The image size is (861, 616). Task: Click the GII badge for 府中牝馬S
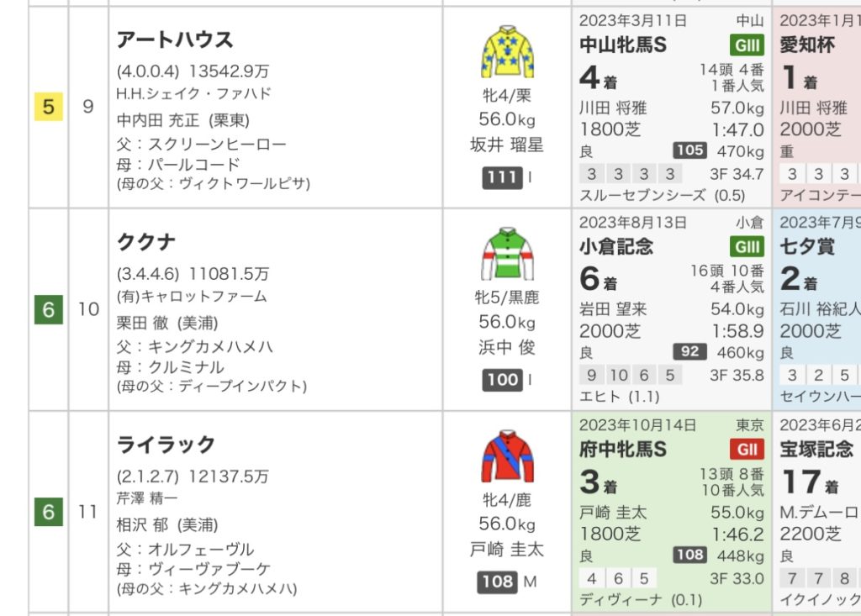(747, 450)
